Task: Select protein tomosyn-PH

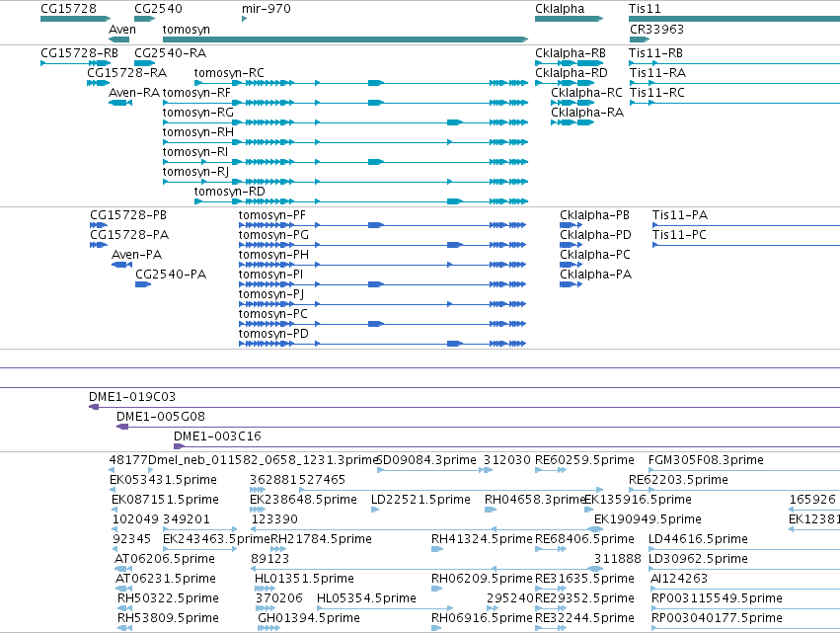Action: point(383,265)
